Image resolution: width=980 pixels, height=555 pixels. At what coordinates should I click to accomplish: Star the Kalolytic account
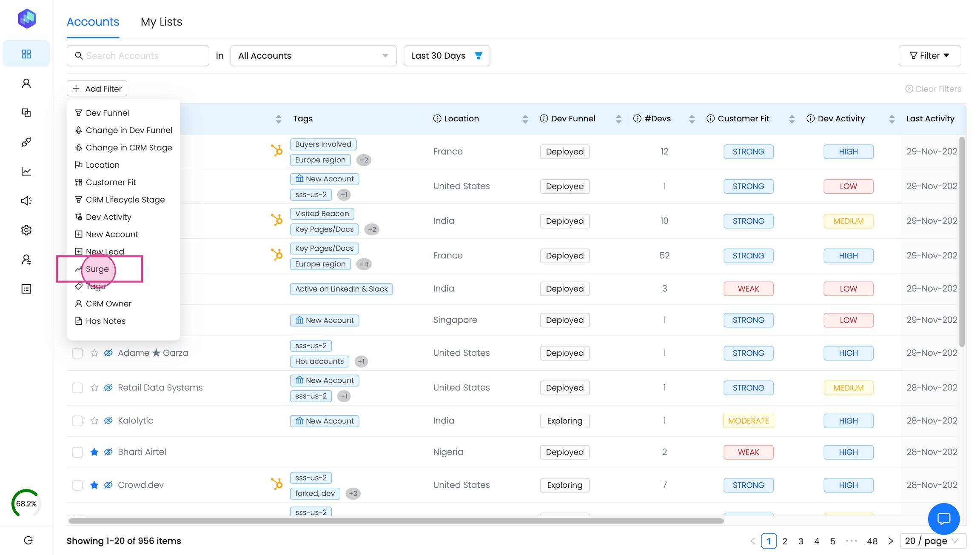point(94,421)
